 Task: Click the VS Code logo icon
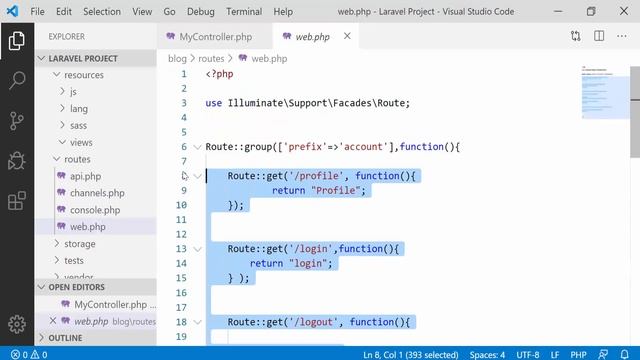[13, 11]
